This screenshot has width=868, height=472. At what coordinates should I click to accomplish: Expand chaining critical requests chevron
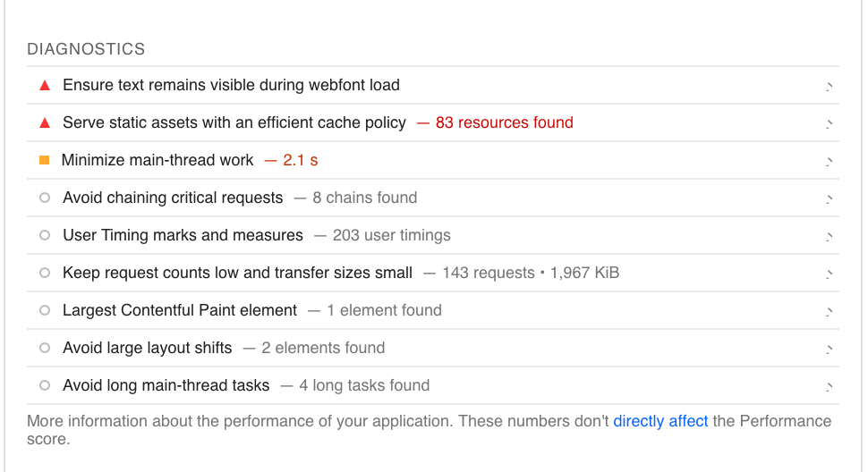829,199
